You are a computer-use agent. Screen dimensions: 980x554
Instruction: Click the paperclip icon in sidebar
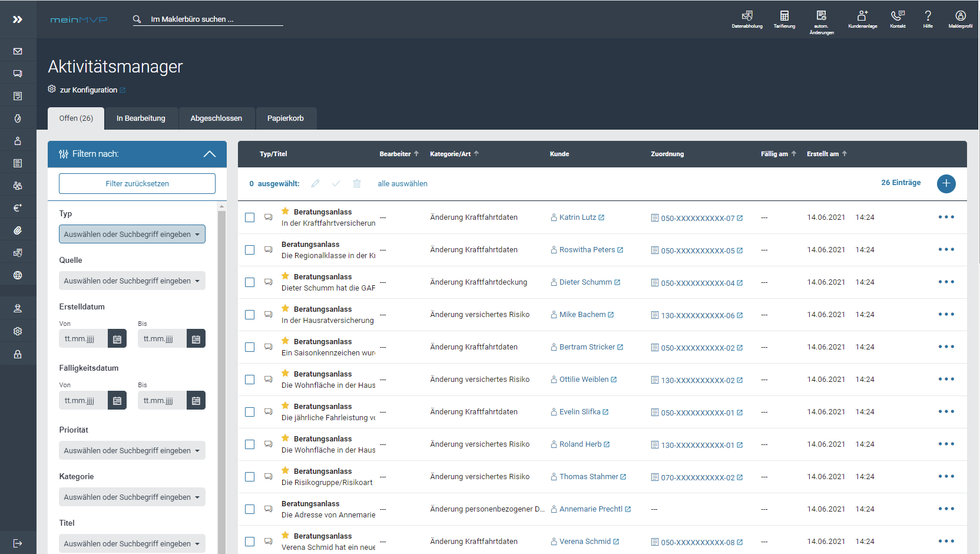18,230
